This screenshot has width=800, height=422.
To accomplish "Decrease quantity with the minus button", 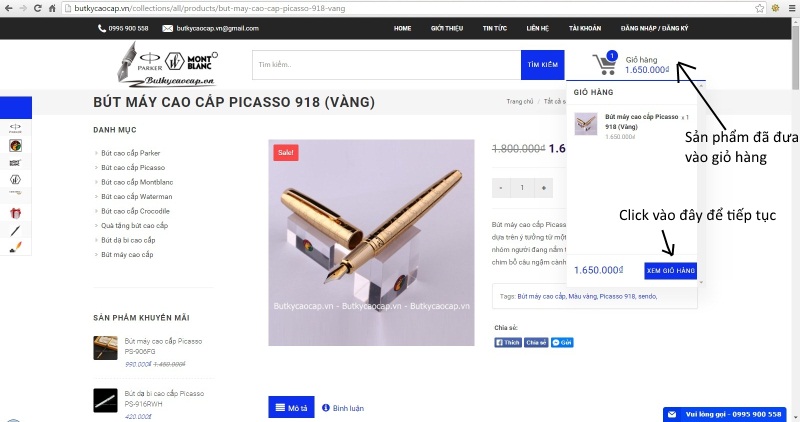I will pyautogui.click(x=501, y=188).
